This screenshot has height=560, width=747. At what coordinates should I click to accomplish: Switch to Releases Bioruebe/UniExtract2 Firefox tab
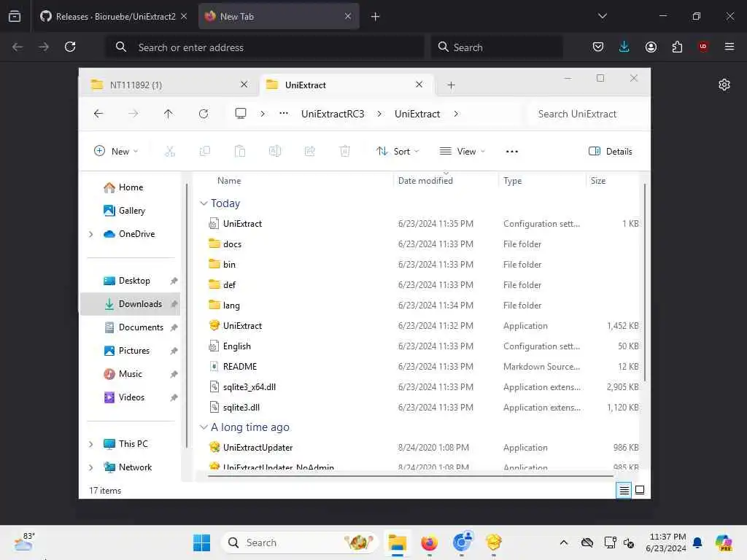point(113,16)
